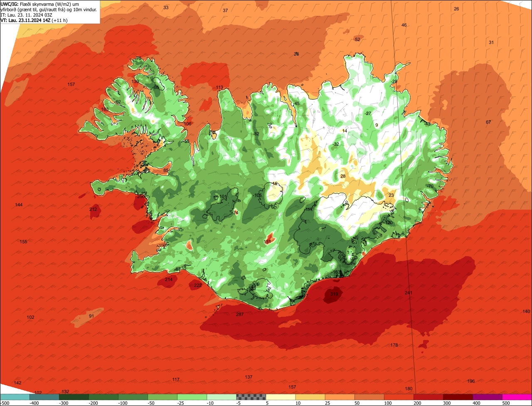The image size is (532, 406).
Task: Select the map value 52
Action: [x=357, y=39]
